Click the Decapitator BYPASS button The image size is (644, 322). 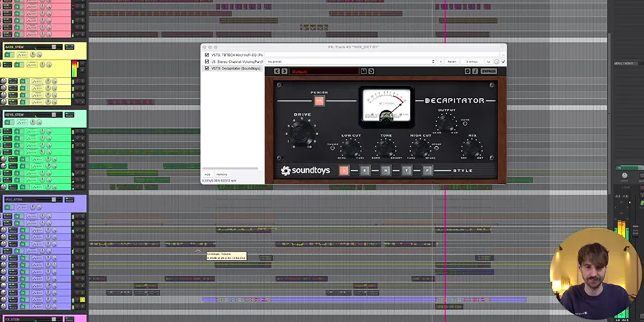coord(488,72)
